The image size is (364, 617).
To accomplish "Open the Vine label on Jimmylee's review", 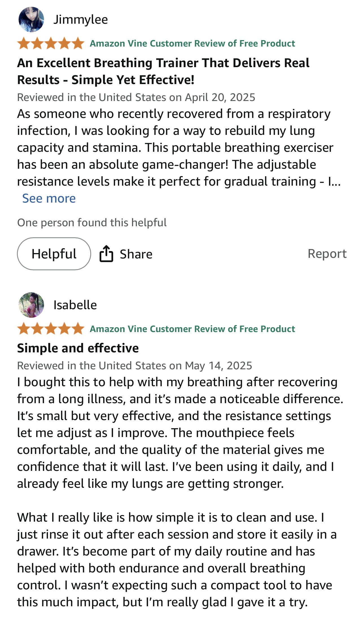I will coord(192,43).
